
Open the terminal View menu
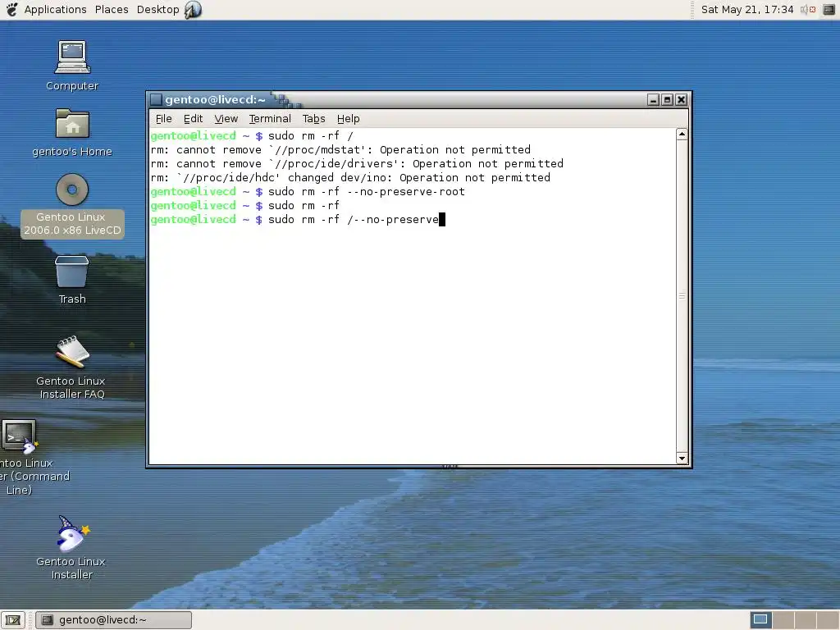[226, 118]
